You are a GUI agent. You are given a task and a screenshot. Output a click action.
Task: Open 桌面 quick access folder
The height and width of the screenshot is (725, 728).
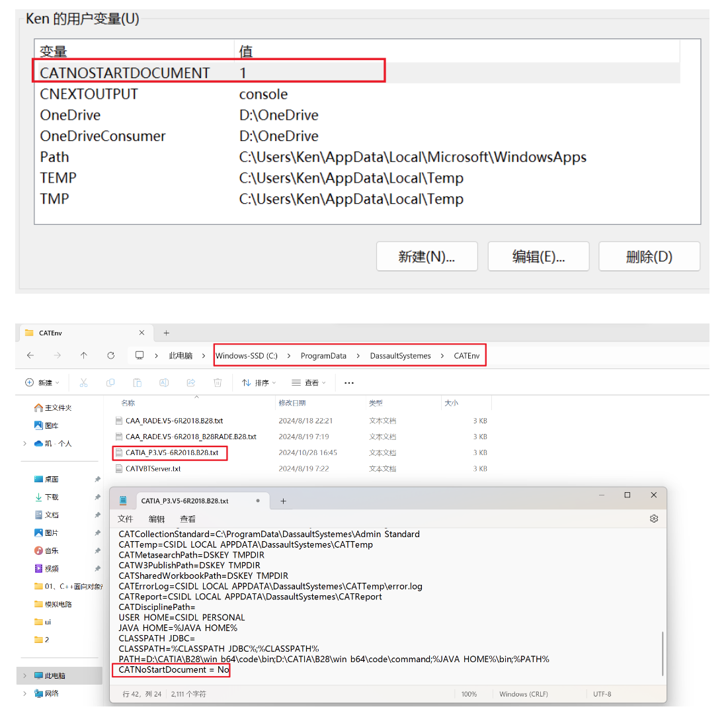(x=46, y=480)
